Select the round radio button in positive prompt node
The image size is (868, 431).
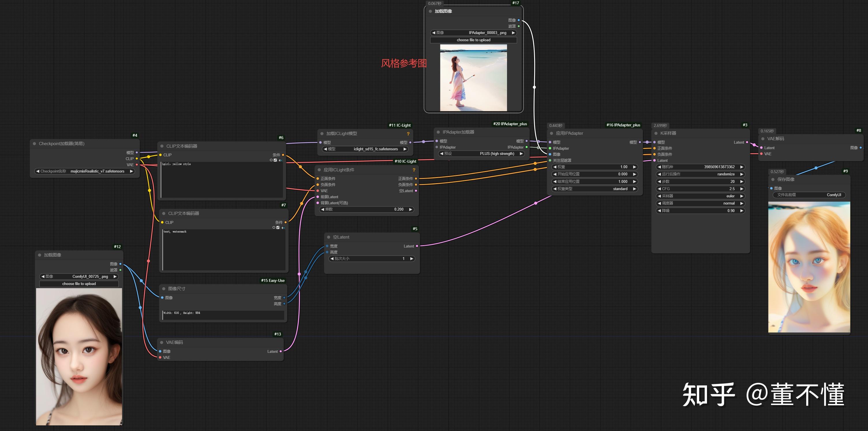tap(271, 160)
